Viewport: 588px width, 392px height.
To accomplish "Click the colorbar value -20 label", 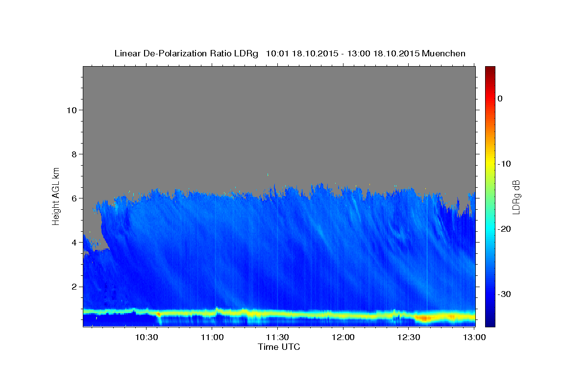I will pyautogui.click(x=505, y=229).
